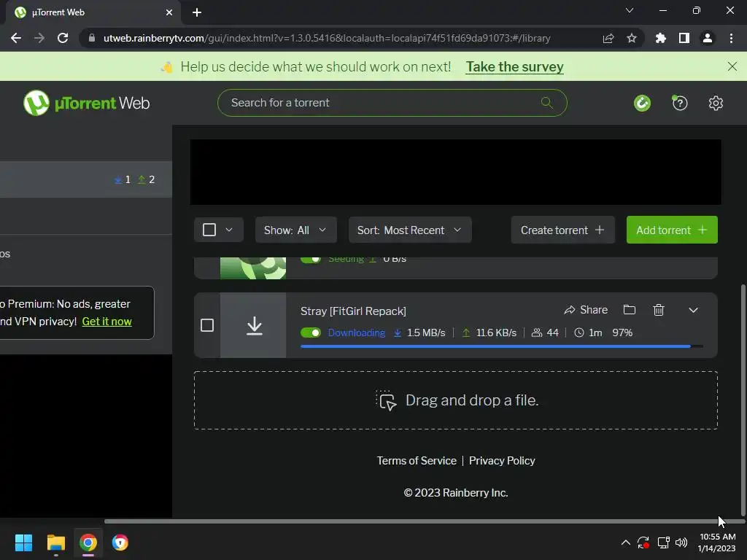747x560 pixels.
Task: Open Windows Start menu
Action: pyautogui.click(x=23, y=542)
